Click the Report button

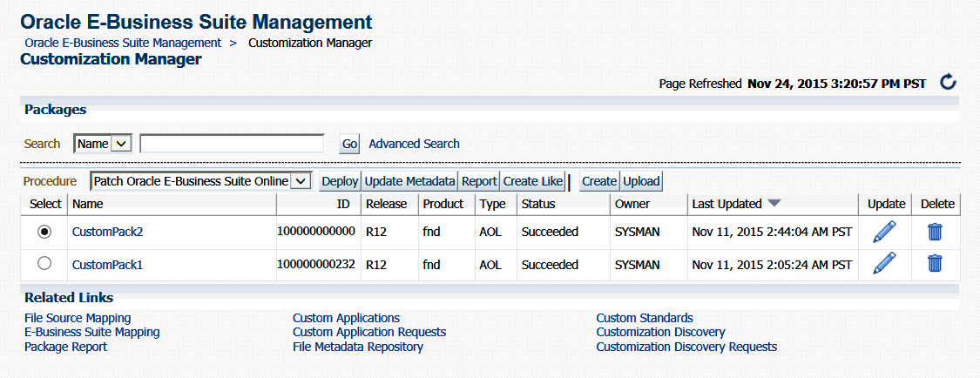click(x=479, y=181)
